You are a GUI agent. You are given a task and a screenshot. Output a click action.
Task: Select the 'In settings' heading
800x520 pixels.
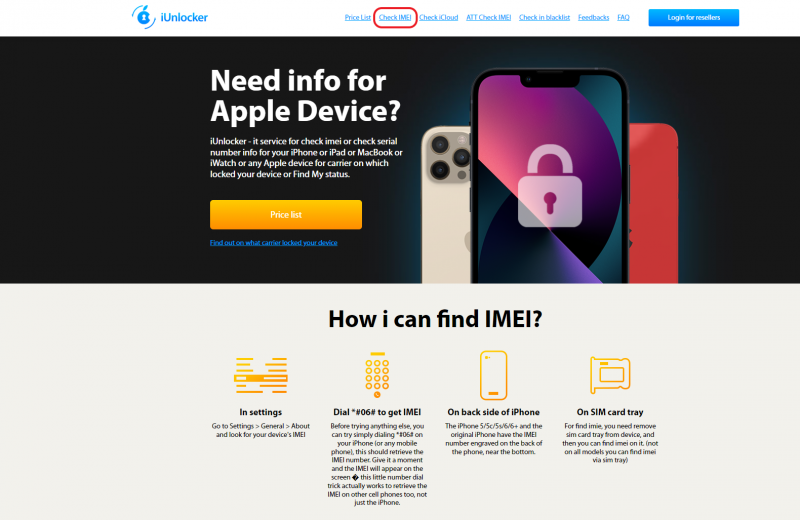click(x=261, y=412)
